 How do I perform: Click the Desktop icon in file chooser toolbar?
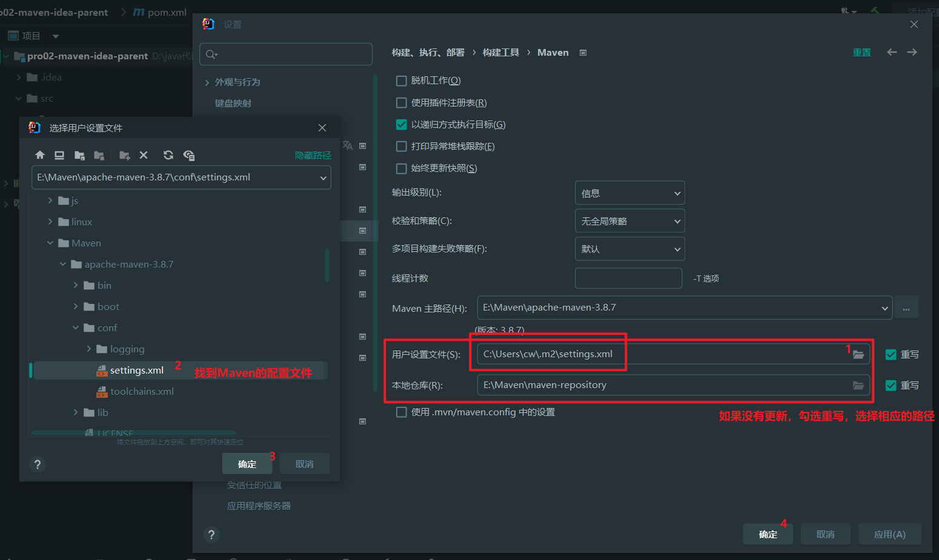(59, 155)
